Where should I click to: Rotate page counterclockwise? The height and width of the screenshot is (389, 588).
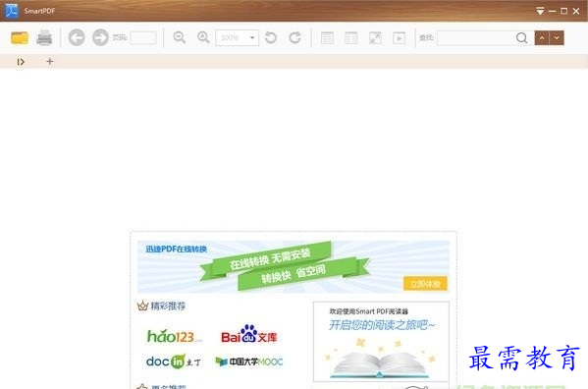[x=271, y=37]
